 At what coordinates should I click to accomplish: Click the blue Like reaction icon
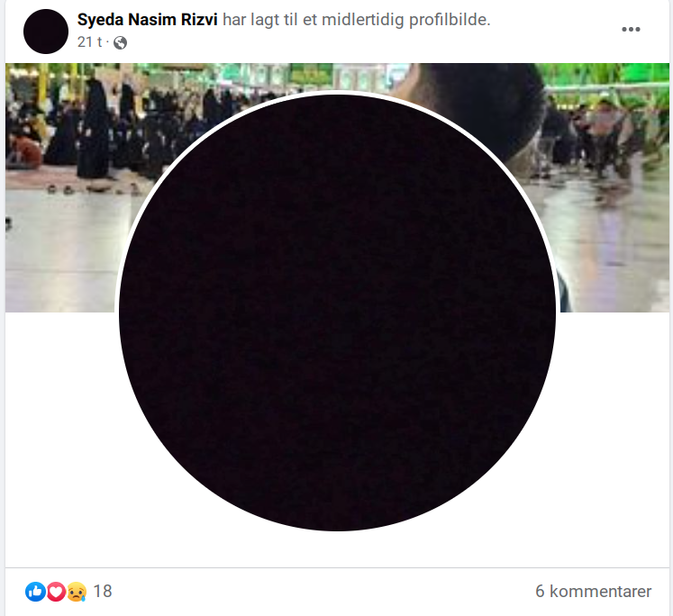point(35,592)
